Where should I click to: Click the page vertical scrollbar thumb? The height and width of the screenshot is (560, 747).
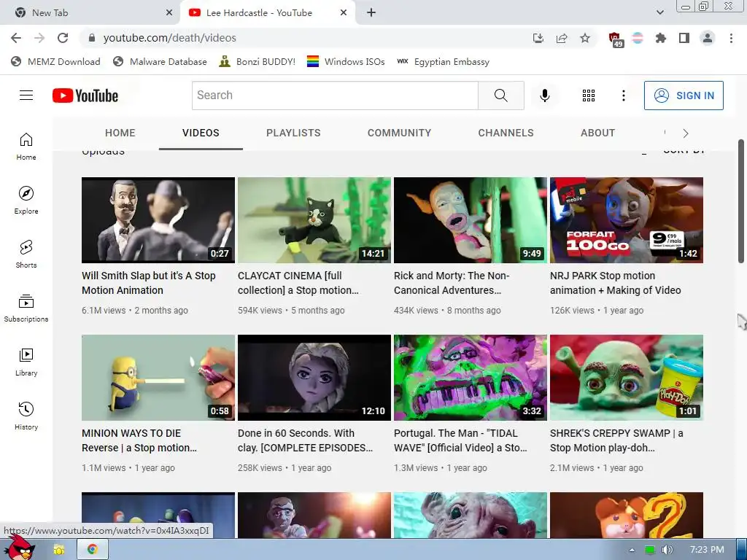click(741, 201)
